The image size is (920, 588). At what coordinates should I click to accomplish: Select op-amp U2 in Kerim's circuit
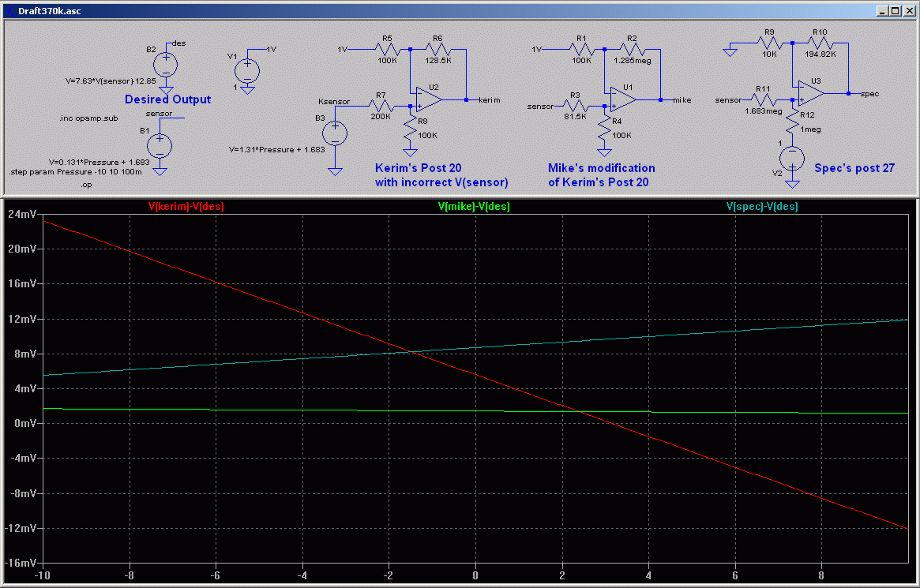(x=428, y=99)
